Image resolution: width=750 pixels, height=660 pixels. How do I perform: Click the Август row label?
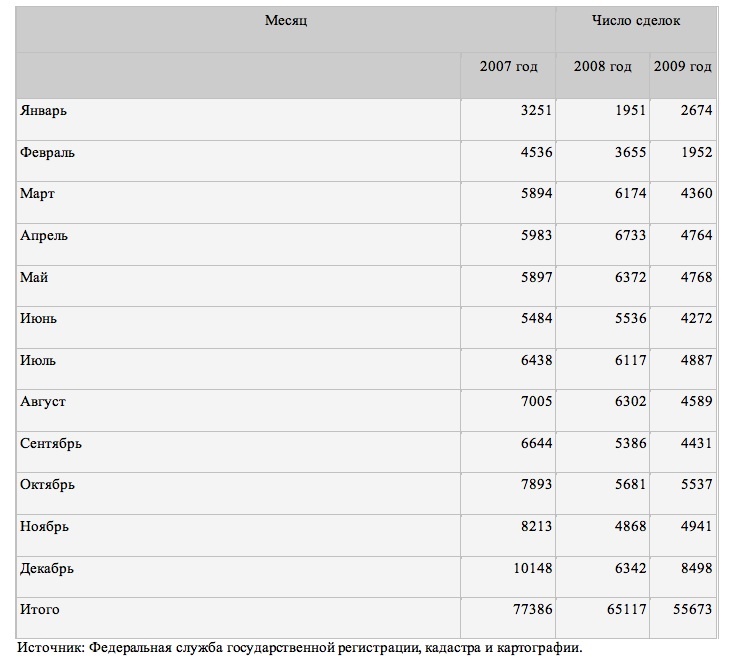[43, 402]
